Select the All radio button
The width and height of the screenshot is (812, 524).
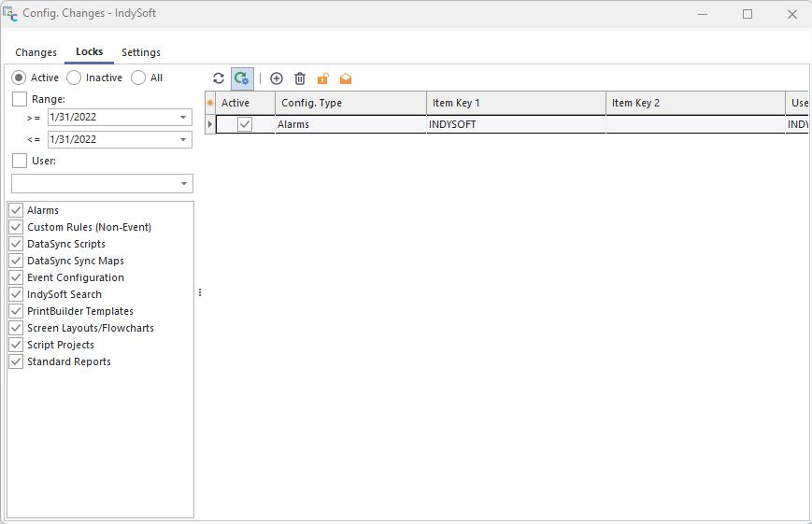[138, 78]
